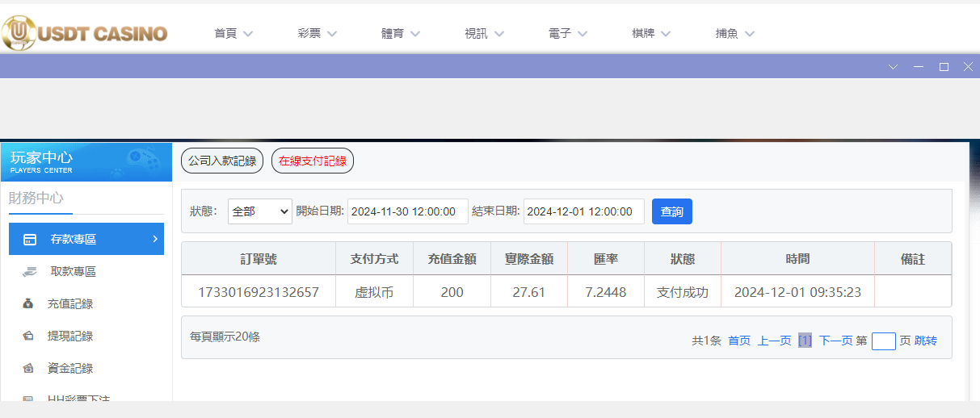Viewport: 980px width, 418px height.
Task: Go to 下一页 next page link
Action: pos(835,341)
